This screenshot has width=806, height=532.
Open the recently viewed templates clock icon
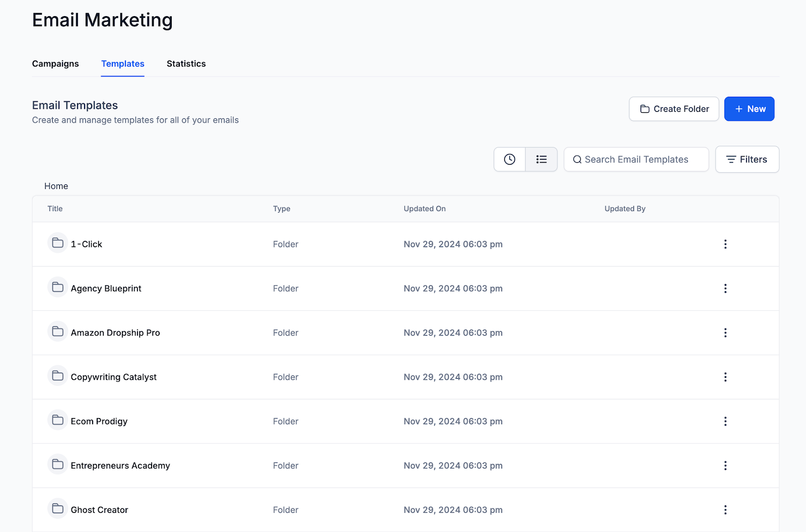pos(509,159)
